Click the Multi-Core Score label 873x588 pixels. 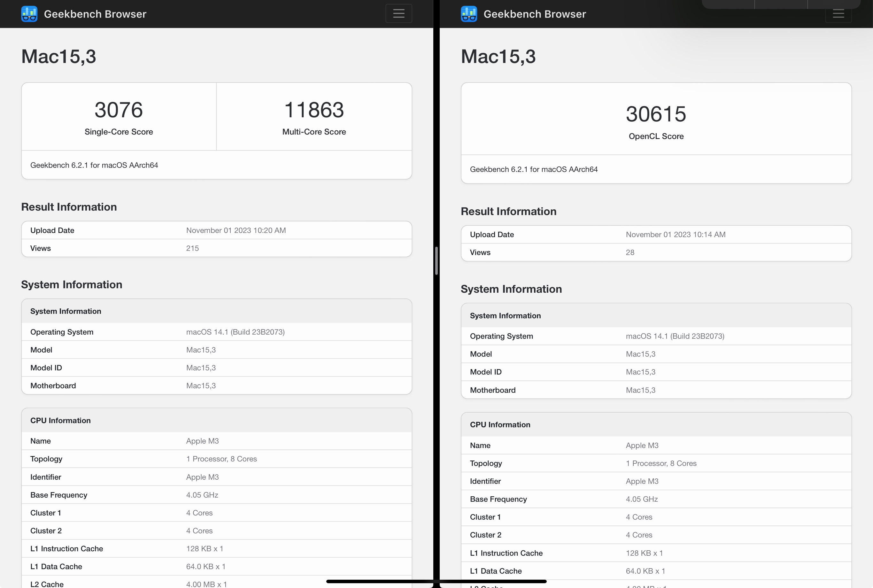(314, 132)
